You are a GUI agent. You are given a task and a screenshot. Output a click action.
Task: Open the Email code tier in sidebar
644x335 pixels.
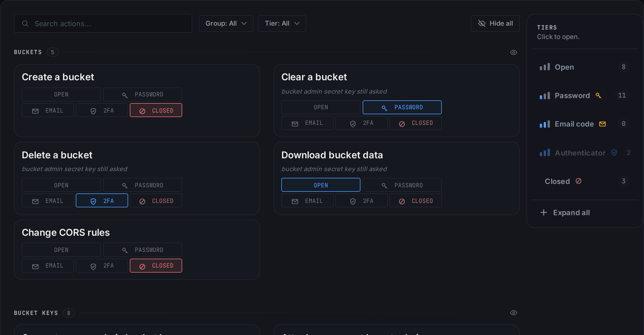(585, 124)
